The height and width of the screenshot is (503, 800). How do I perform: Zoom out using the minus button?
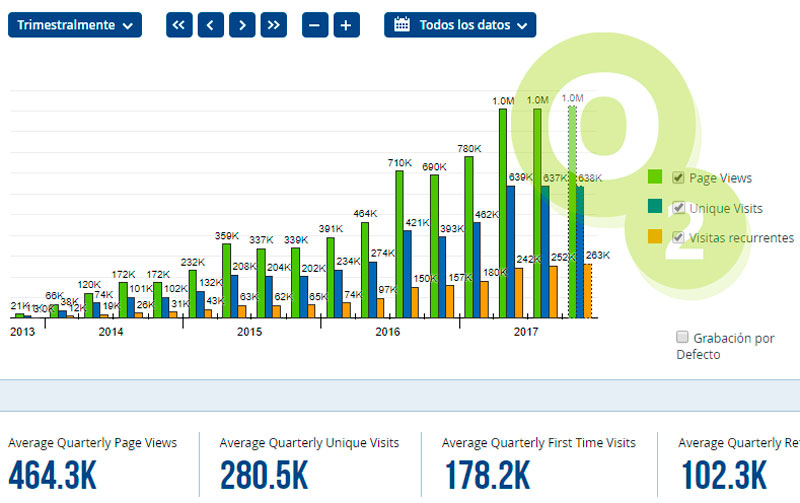pyautogui.click(x=315, y=25)
